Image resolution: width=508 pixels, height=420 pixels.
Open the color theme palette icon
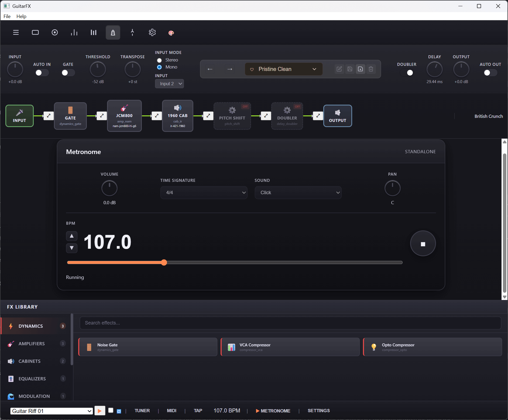click(171, 32)
